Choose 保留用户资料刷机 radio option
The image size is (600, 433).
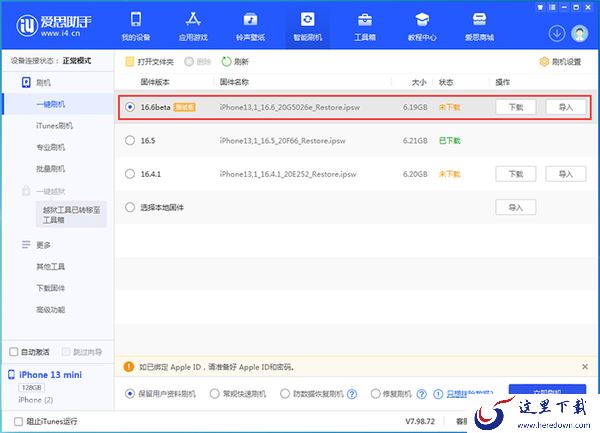pos(130,394)
